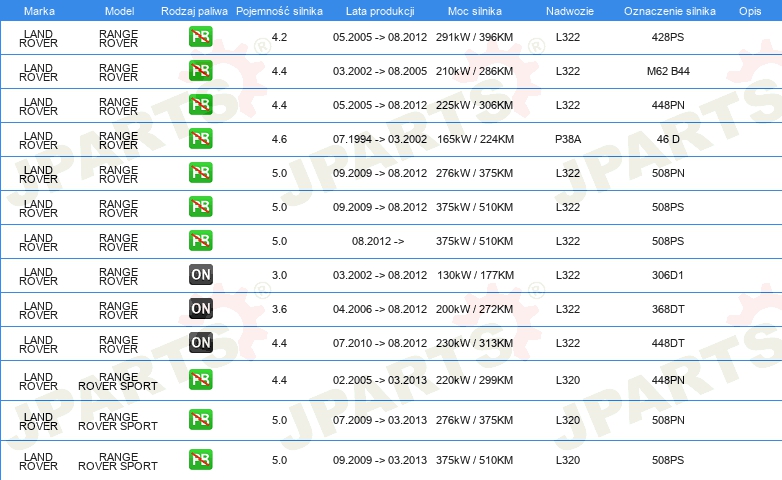Select engine code 46 D
The image size is (782, 480).
[x=668, y=139]
